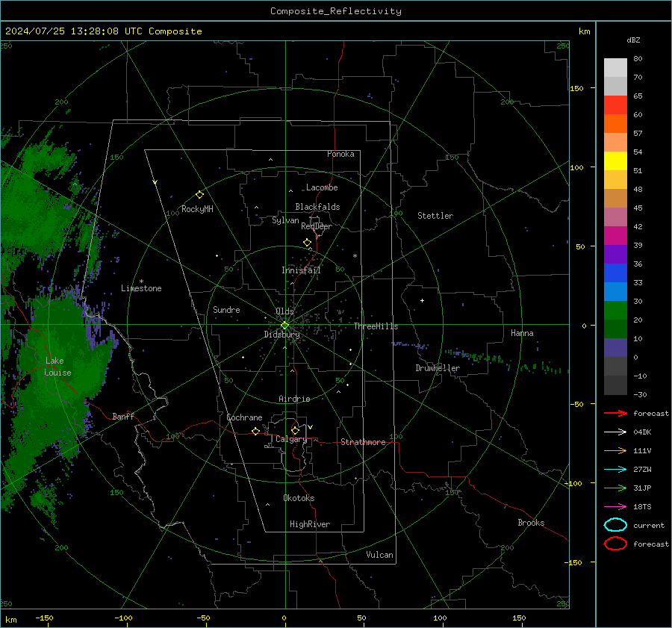Click the Innisfail town label
The width and height of the screenshot is (672, 628).
[301, 270]
